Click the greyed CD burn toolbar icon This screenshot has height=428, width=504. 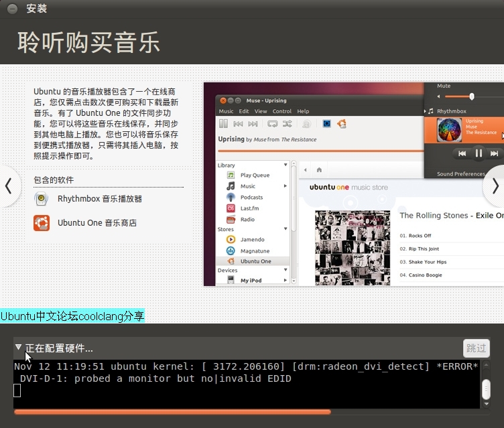[307, 124]
